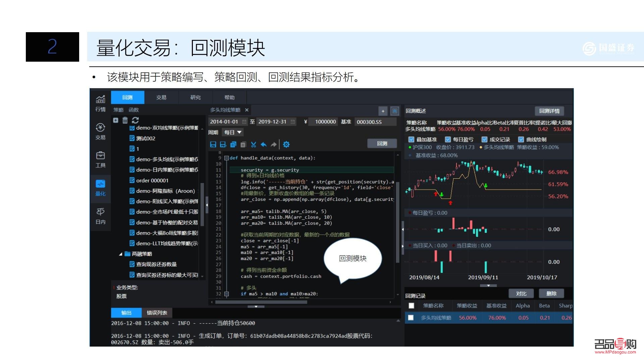Disable the 成交记录 checkbox
Viewport: 644px width, 362px height.
(x=485, y=139)
